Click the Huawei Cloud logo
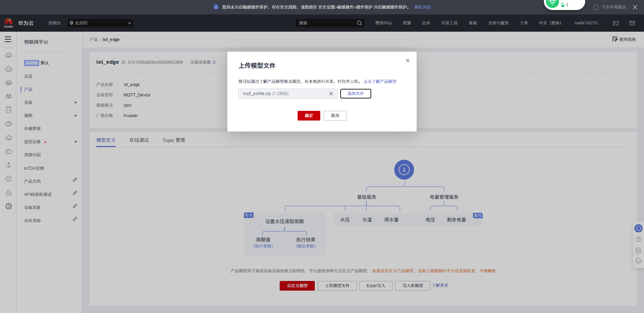The height and width of the screenshot is (313, 644). click(8, 23)
